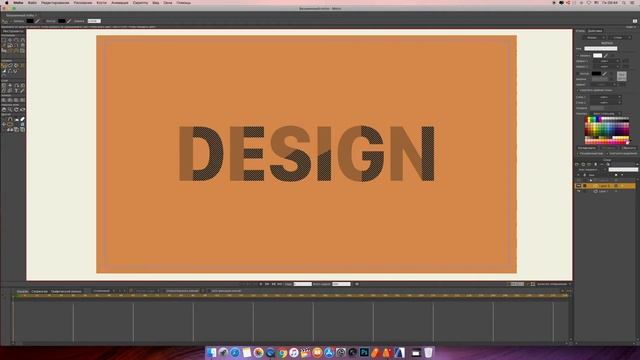Open the Редактирование menu
Image resolution: width=640 pixels, height=360 pixels.
[x=55, y=2]
